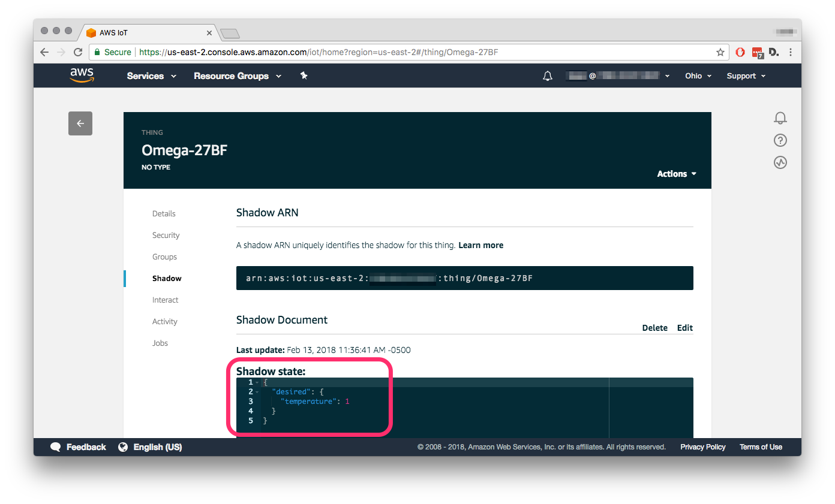835x504 pixels.
Task: Edit the shadow document
Action: click(x=684, y=328)
